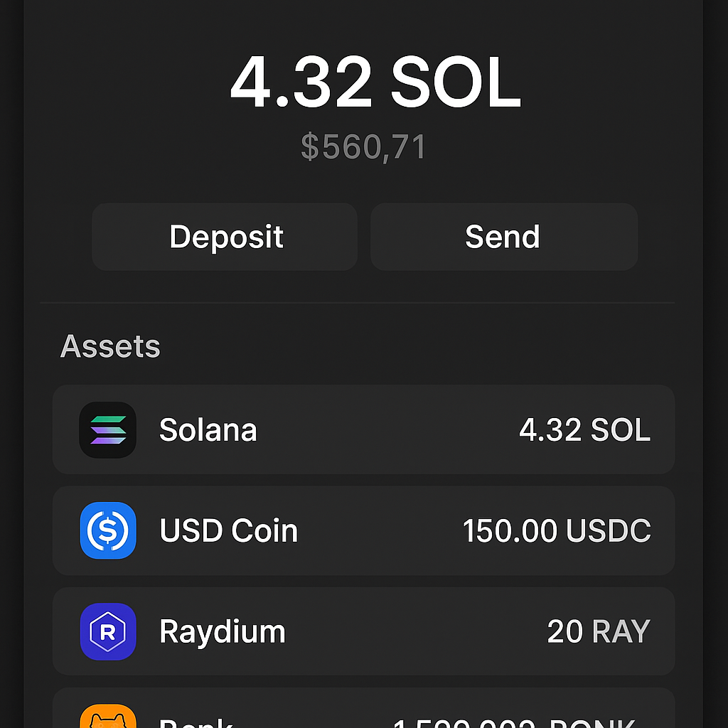The height and width of the screenshot is (728, 728).
Task: Open the USD Coin asset row
Action: (x=364, y=530)
